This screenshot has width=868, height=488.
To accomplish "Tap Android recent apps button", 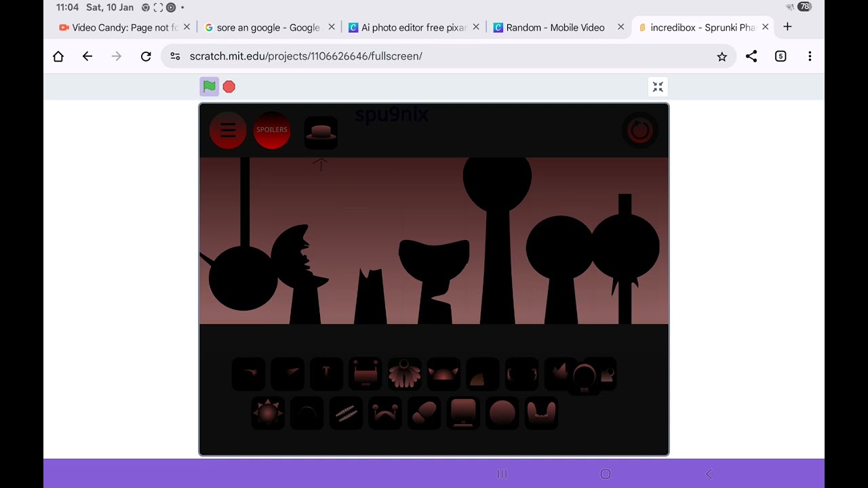I will click(502, 474).
